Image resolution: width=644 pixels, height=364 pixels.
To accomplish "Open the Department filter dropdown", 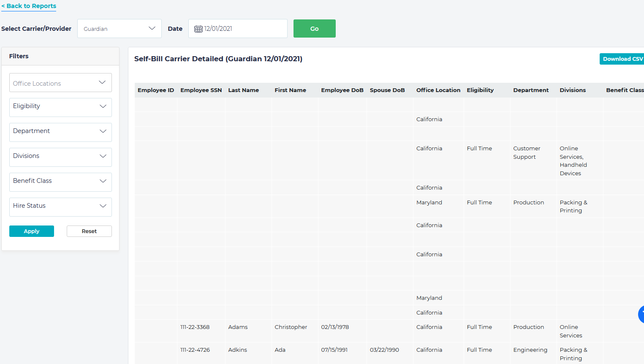I will pyautogui.click(x=60, y=131).
